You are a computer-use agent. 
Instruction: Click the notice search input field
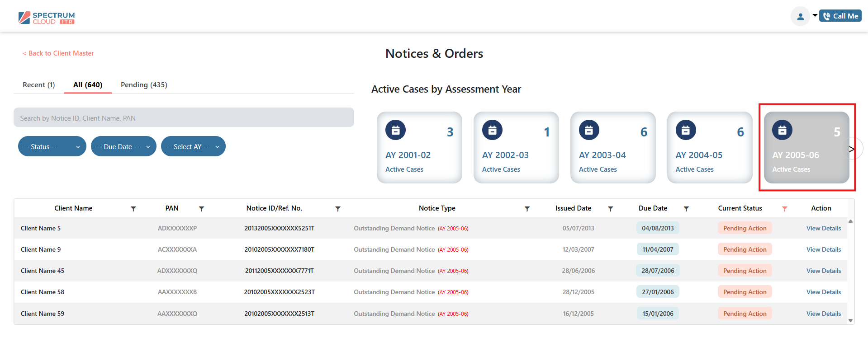(184, 118)
